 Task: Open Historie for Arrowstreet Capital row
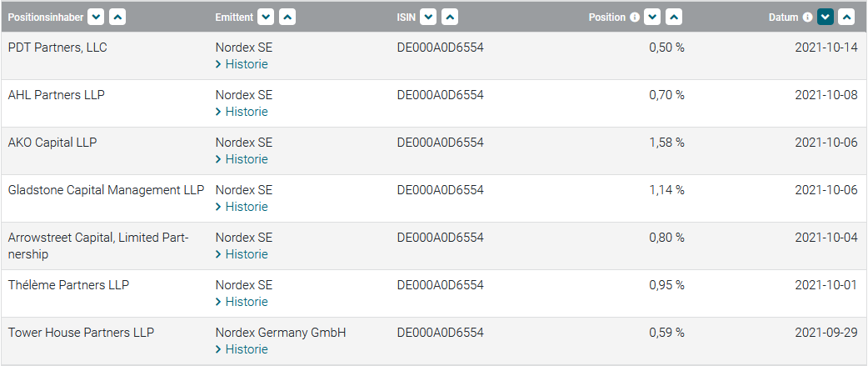[242, 254]
